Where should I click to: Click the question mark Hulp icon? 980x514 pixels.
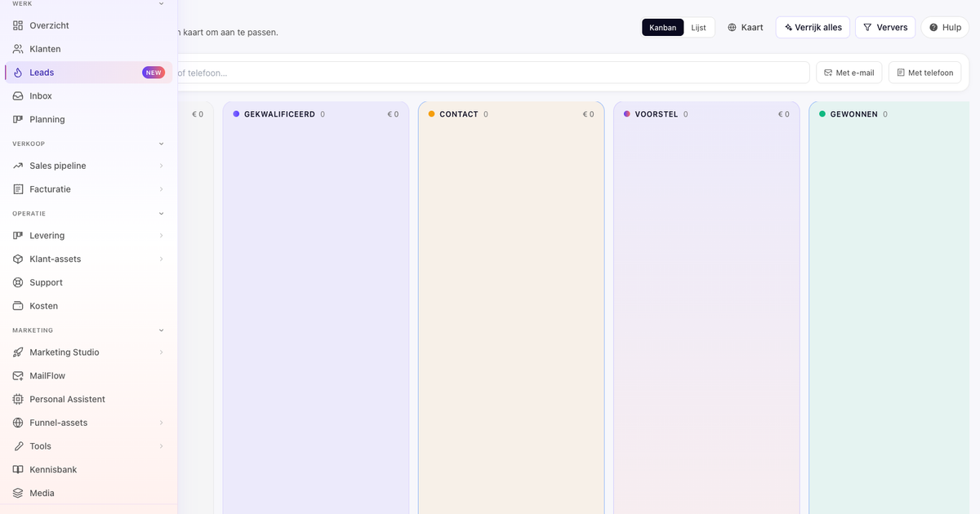coord(933,28)
